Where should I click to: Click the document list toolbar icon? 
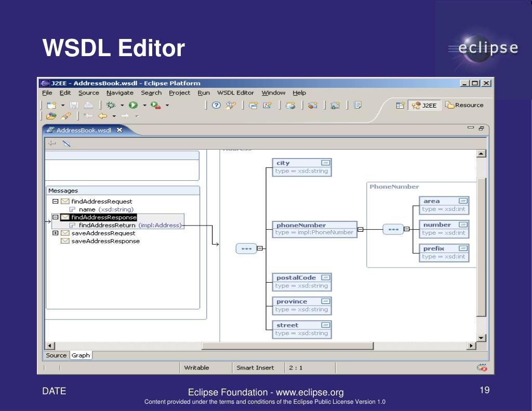pyautogui.click(x=357, y=105)
